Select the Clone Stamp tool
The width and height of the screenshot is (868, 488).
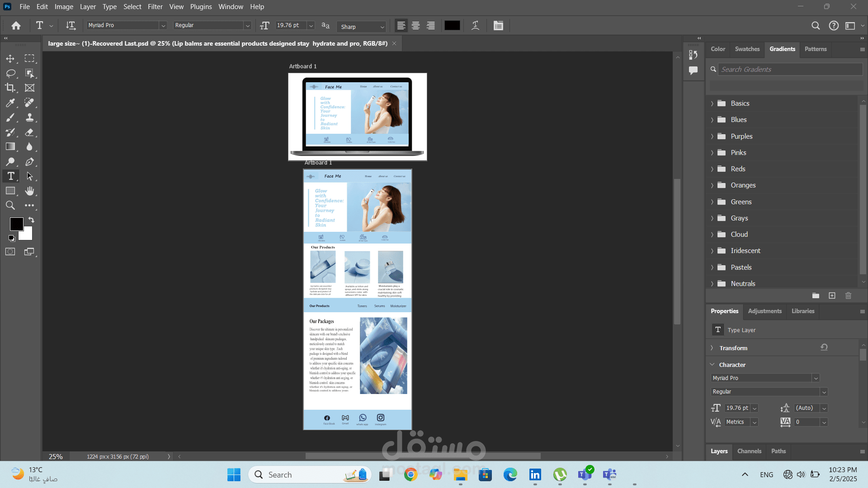(29, 118)
